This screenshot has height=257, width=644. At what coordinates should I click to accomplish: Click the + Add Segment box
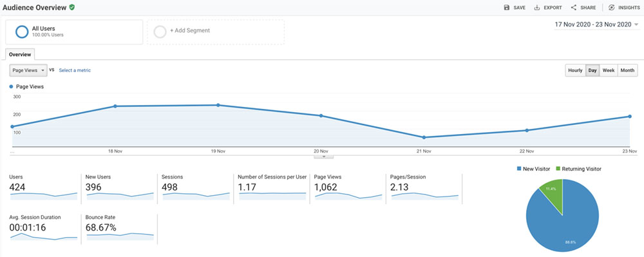[x=216, y=32]
